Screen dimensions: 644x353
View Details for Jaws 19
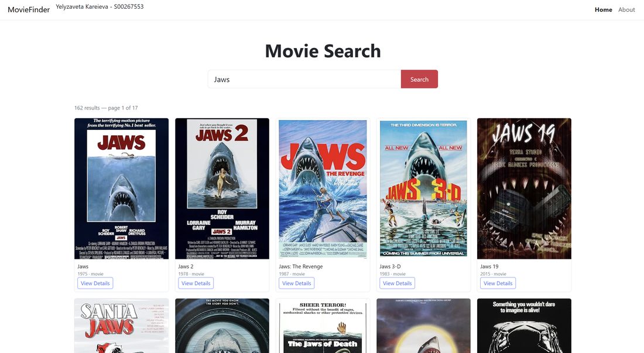[x=498, y=283]
